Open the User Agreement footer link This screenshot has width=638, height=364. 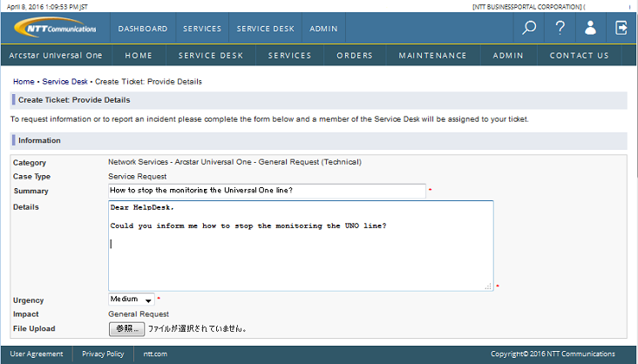(36, 354)
